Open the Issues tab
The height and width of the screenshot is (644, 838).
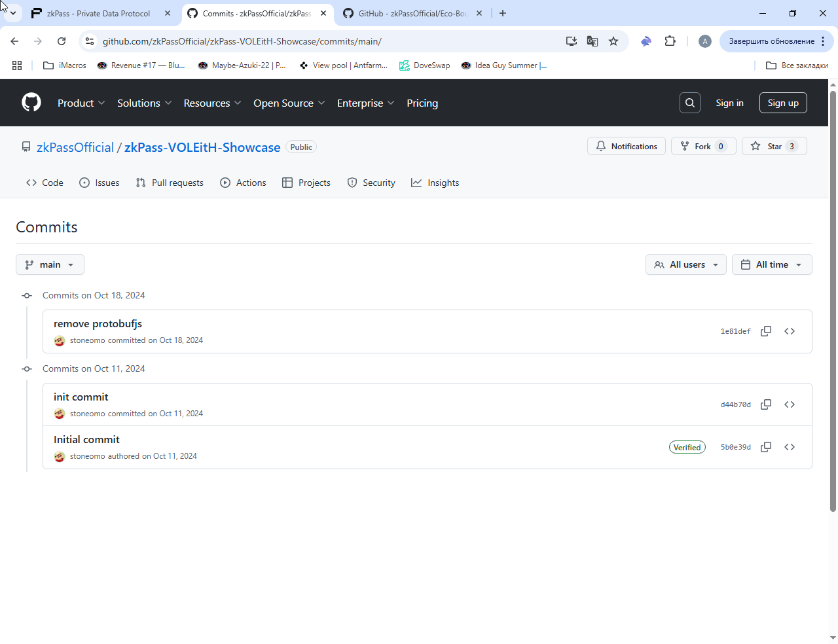click(x=99, y=183)
